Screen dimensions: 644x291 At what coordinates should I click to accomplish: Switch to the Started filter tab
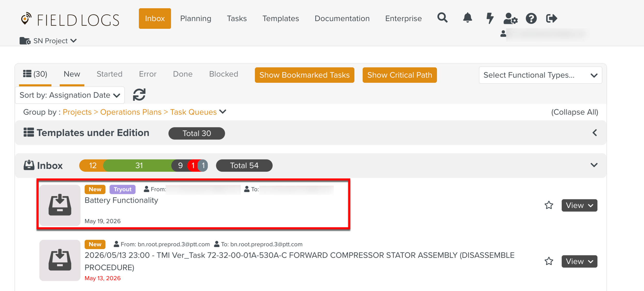(x=109, y=74)
